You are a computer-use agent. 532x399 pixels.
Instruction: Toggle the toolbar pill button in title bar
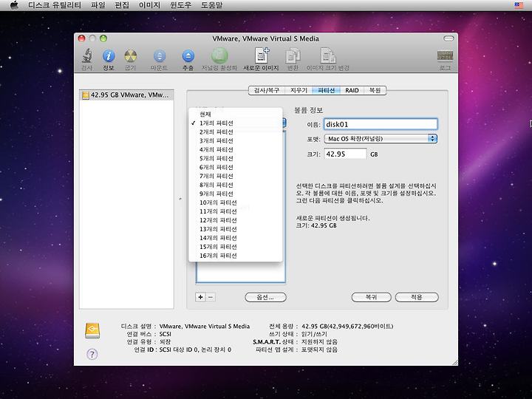(x=449, y=38)
